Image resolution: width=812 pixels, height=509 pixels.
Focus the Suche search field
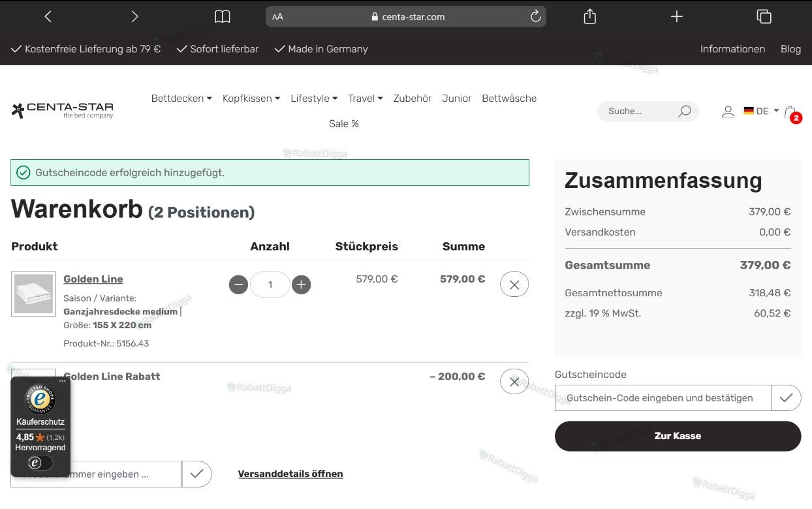click(640, 112)
